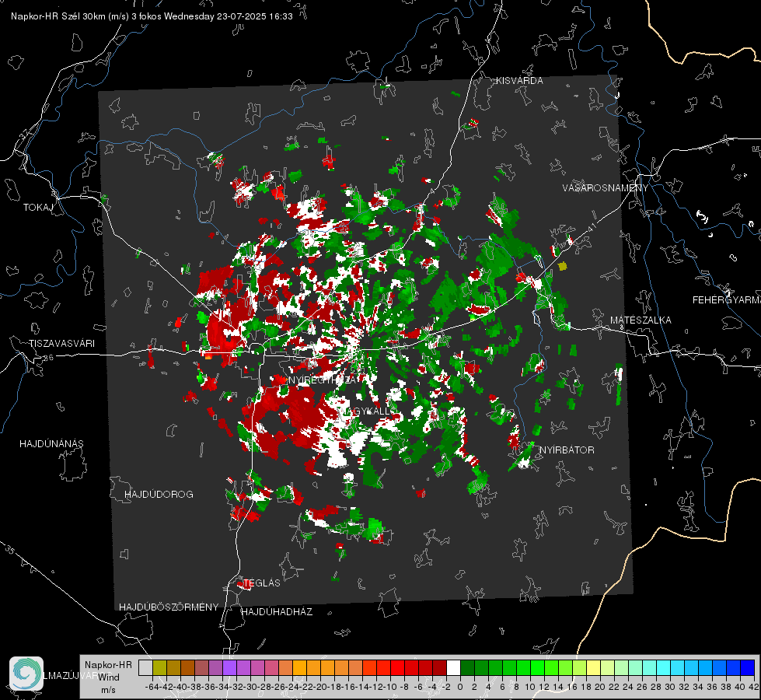
Task: Click the 42 value at legend's right end
Action: (753, 687)
